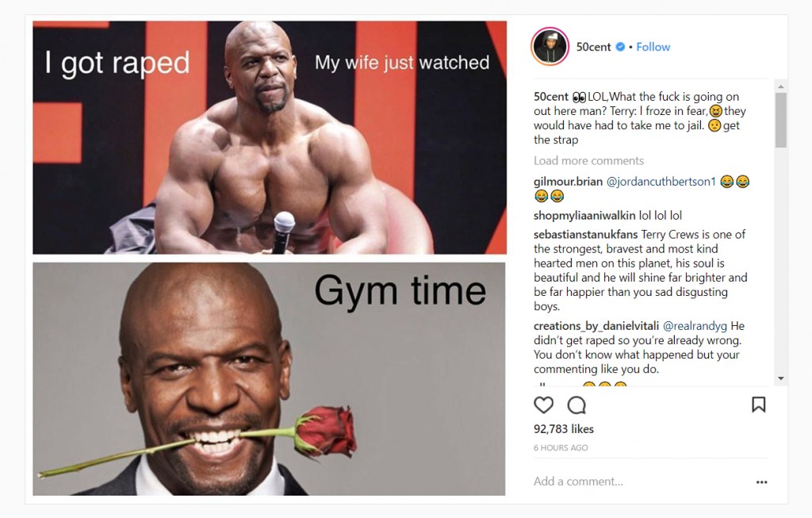The height and width of the screenshot is (518, 812).
Task: Open 50cent profile picture
Action: (550, 47)
